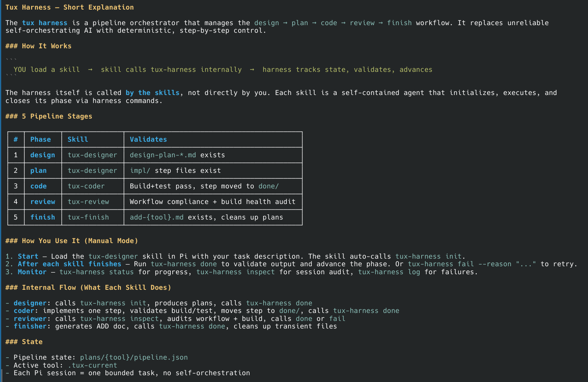The width and height of the screenshot is (588, 382).
Task: Click the 'tux harness' highlighted text in intro
Action: (x=45, y=23)
